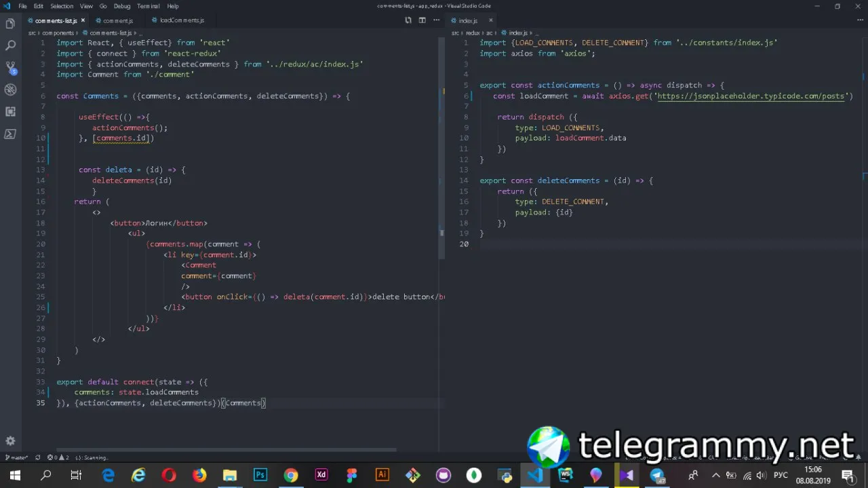Open the Extensions view in activity bar

point(10,111)
